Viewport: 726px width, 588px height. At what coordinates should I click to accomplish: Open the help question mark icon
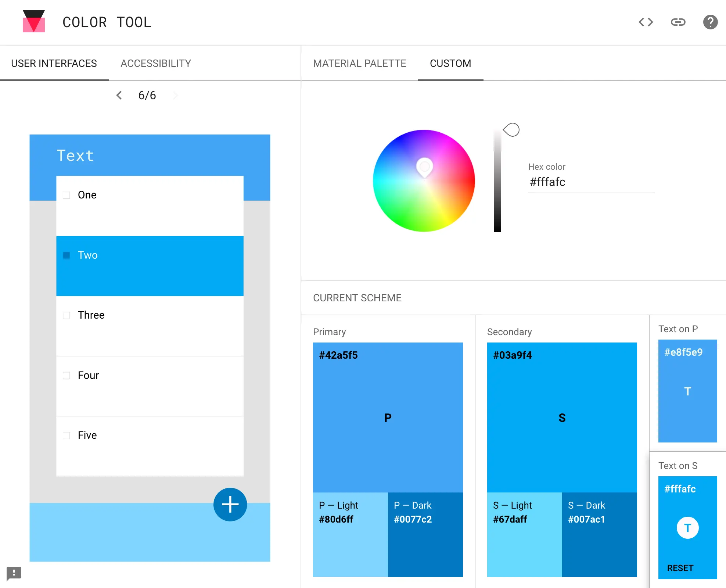point(710,22)
